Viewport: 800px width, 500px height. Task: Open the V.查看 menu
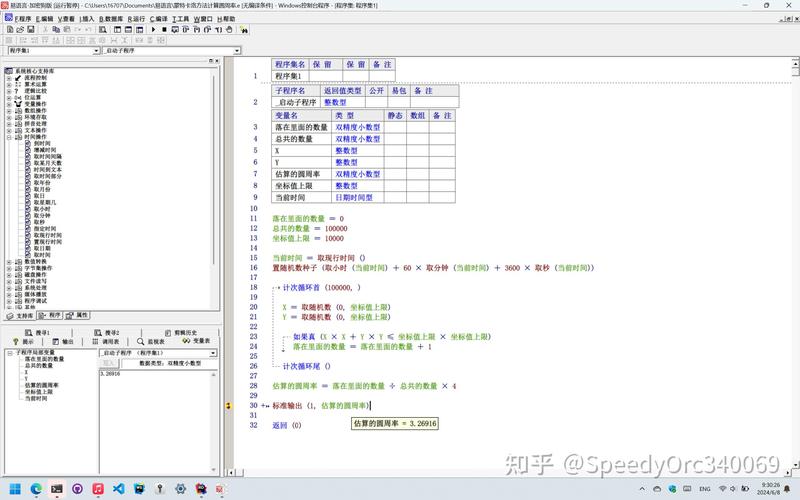66,19
